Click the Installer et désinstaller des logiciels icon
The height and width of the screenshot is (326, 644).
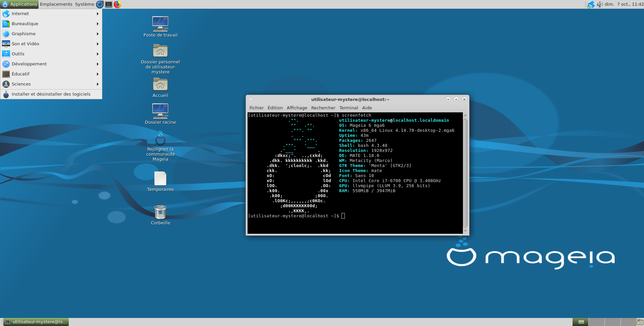tap(6, 94)
